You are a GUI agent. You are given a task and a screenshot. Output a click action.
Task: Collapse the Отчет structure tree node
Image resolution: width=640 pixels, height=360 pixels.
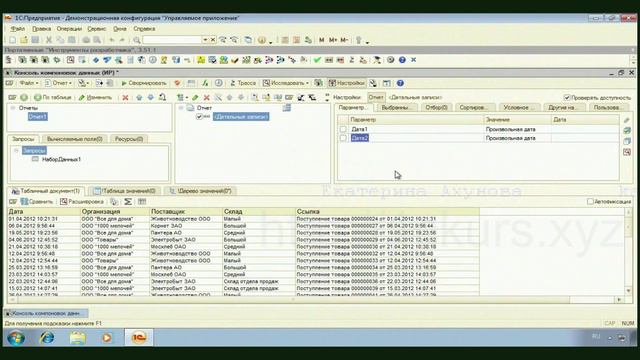(x=181, y=108)
